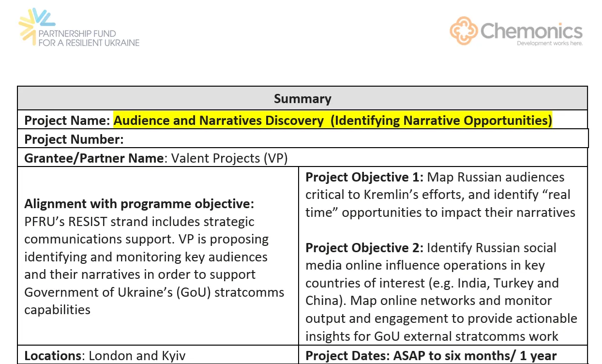Click highlighted title "Audience and Narratives Discovery"

(218, 121)
